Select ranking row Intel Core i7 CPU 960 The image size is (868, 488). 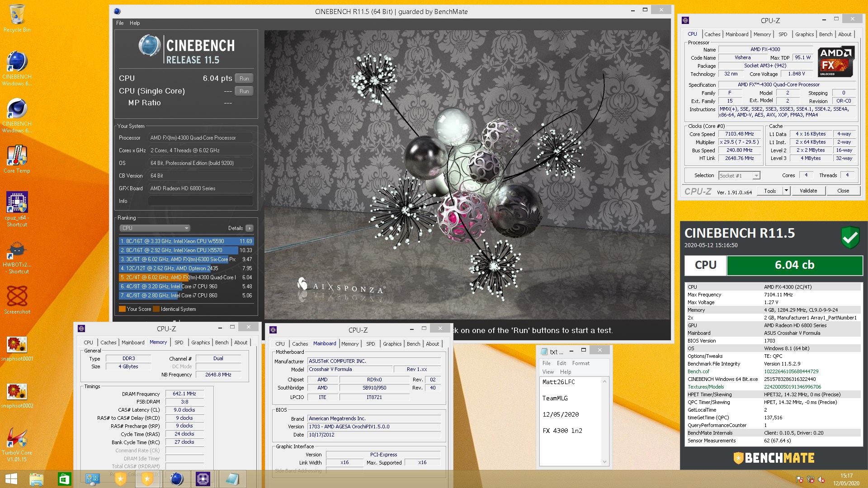(x=186, y=286)
